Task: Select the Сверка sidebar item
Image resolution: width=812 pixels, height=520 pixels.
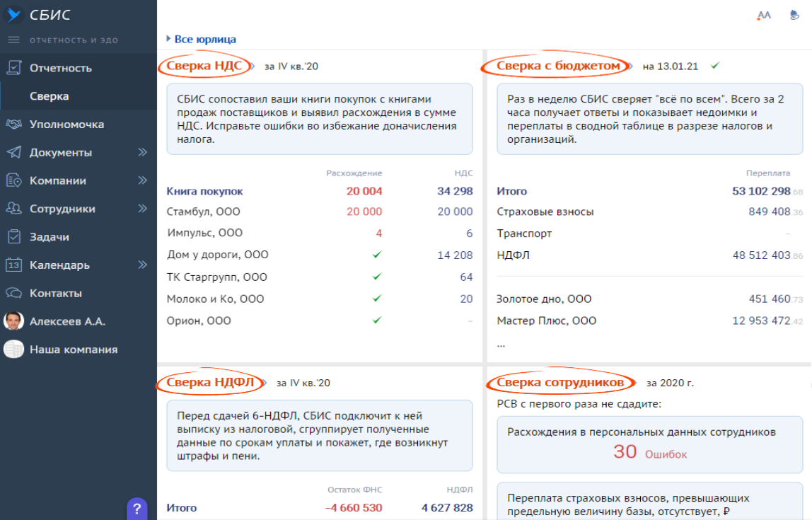Action: point(50,96)
